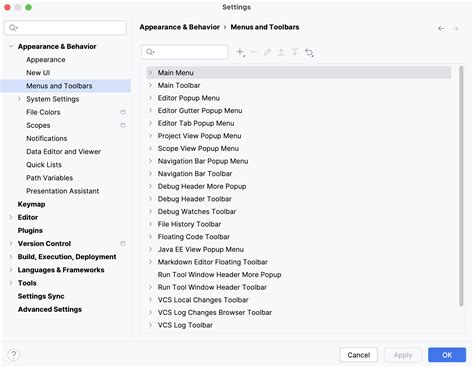Viewport: 474px width, 368px height.
Task: Collapse the Appearance & Behavior section
Action: pyautogui.click(x=11, y=46)
